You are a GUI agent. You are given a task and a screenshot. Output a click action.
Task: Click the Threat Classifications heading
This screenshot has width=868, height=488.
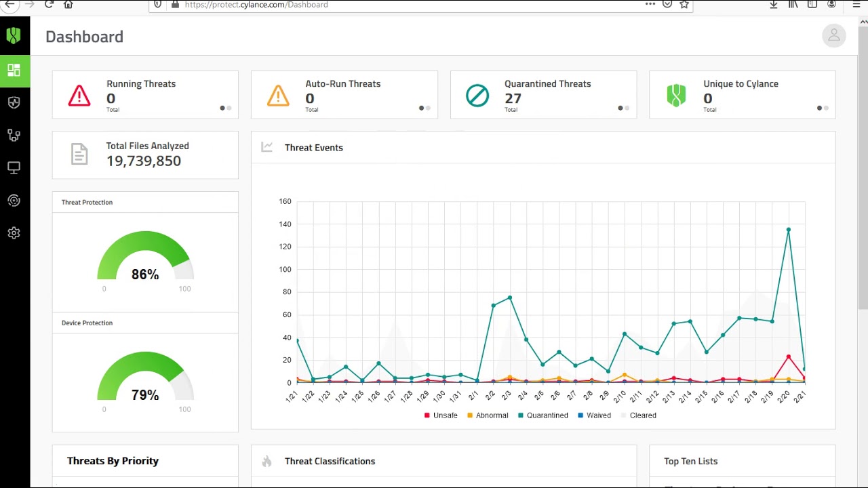(330, 461)
